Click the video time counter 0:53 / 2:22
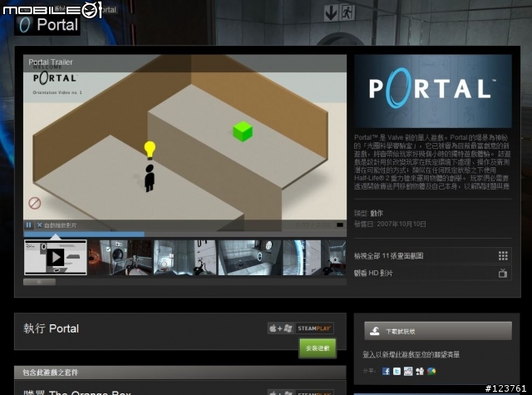532x395 pixels. point(313,225)
